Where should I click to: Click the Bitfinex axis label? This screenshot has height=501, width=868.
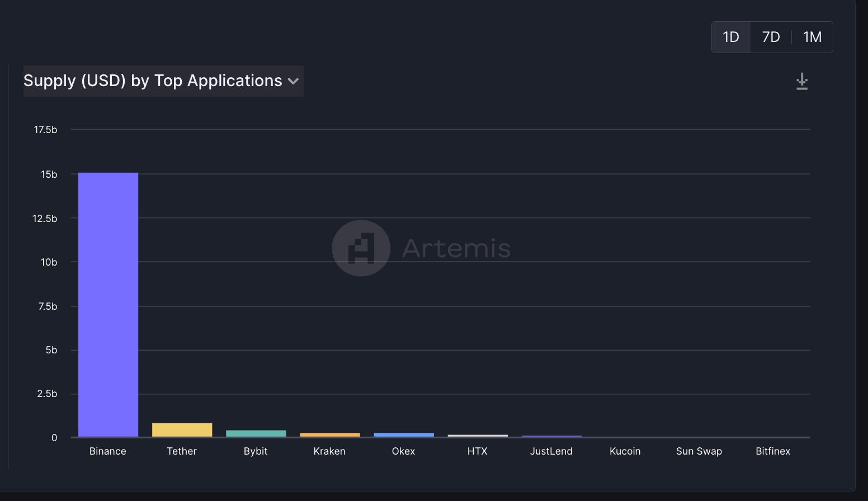[x=773, y=451]
